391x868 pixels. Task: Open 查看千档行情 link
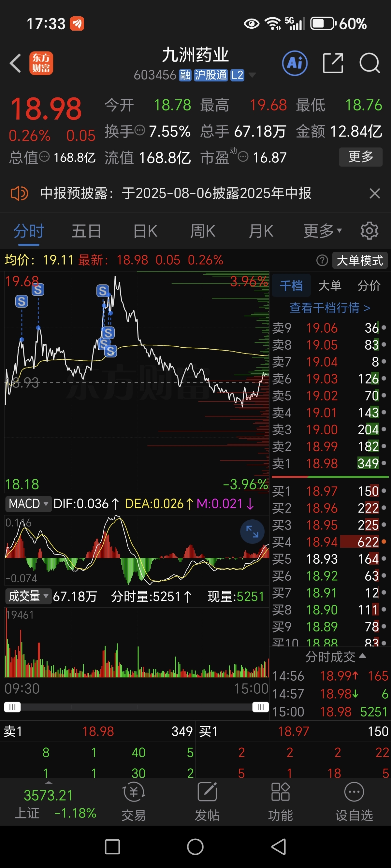pyautogui.click(x=330, y=308)
